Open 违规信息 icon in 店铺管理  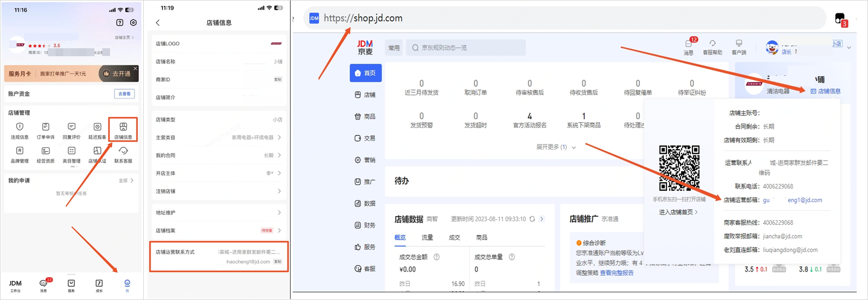(x=20, y=127)
